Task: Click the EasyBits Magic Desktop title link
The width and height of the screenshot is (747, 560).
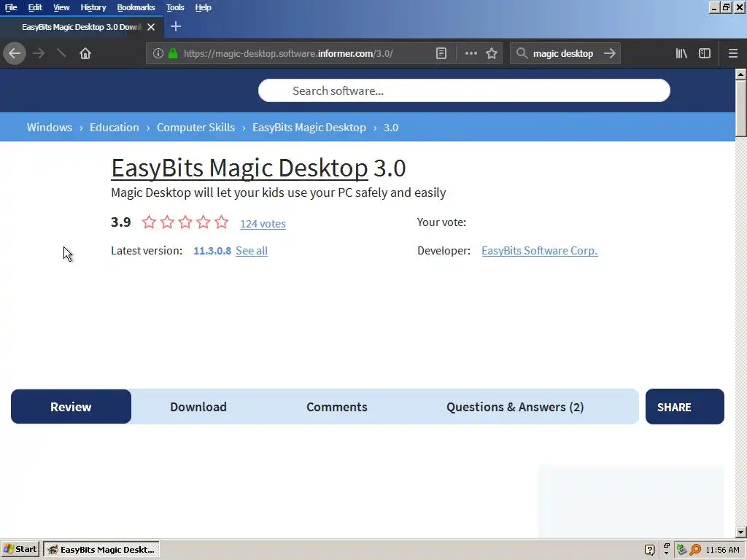Action: pyautogui.click(x=239, y=168)
